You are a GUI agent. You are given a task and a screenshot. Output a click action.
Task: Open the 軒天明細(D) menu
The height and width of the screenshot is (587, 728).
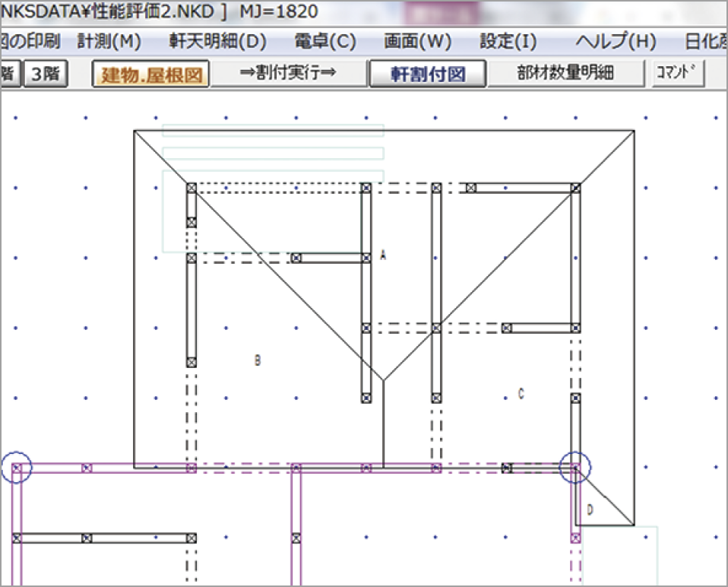click(217, 41)
